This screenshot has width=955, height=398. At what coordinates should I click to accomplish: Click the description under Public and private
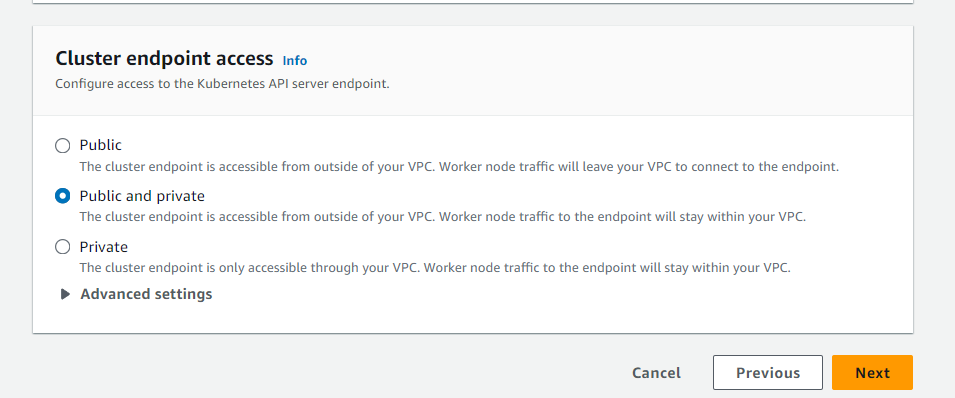click(443, 217)
